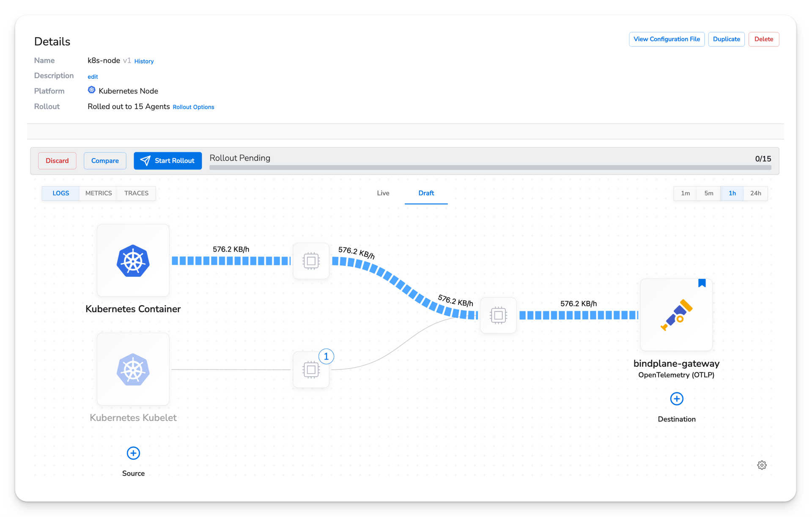Open the Kubernetes Kubelet source node
The width and height of the screenshot is (812, 517).
(x=133, y=369)
